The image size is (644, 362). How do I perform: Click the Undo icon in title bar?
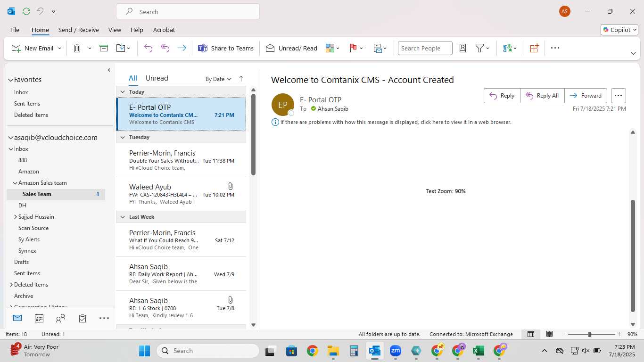[x=40, y=11]
